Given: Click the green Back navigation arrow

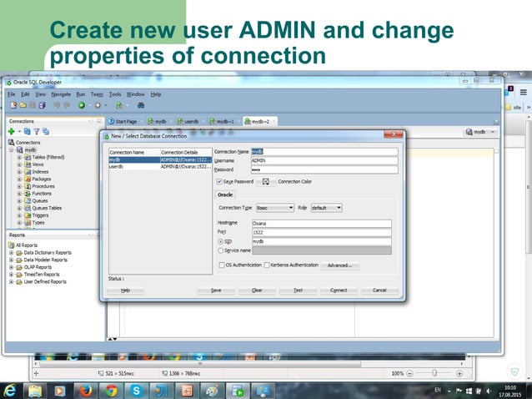Looking at the screenshot, I should (x=82, y=105).
